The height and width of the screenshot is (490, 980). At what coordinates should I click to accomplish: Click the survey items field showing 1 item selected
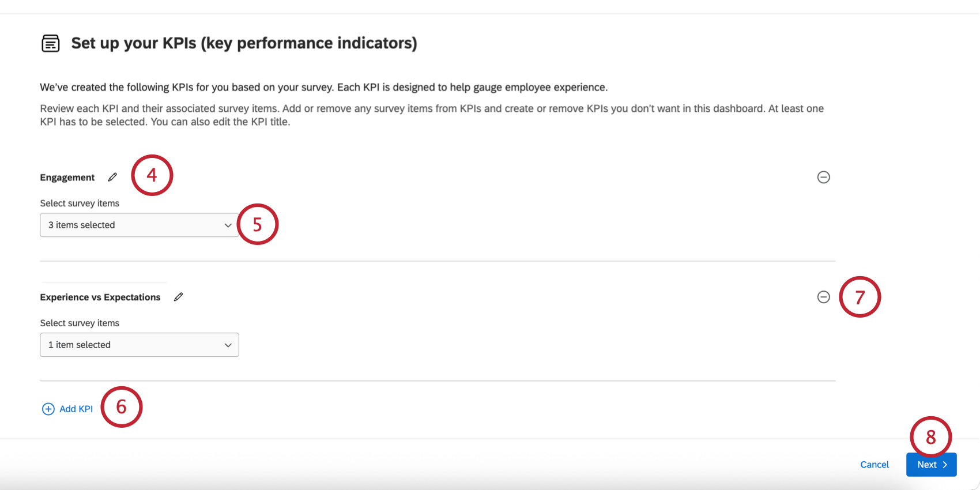(x=139, y=345)
